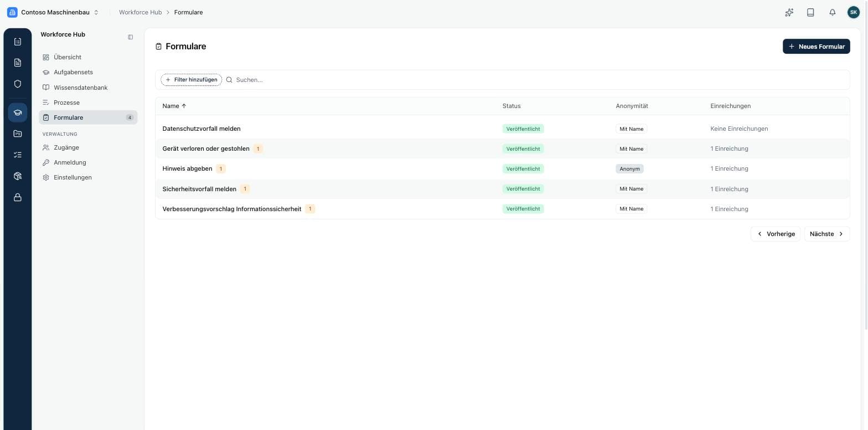The image size is (868, 430).
Task: Click the clipboard icon beside the Formulare heading
Action: (x=159, y=47)
